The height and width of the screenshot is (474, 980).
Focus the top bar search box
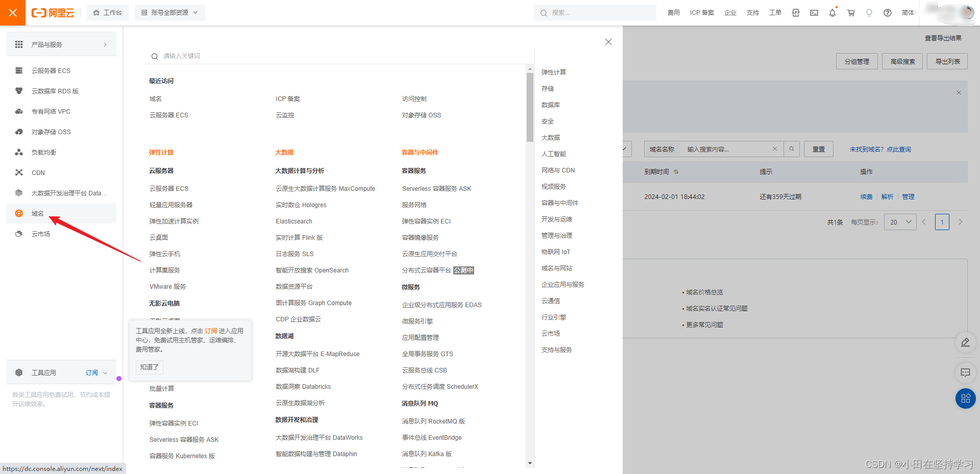point(595,13)
